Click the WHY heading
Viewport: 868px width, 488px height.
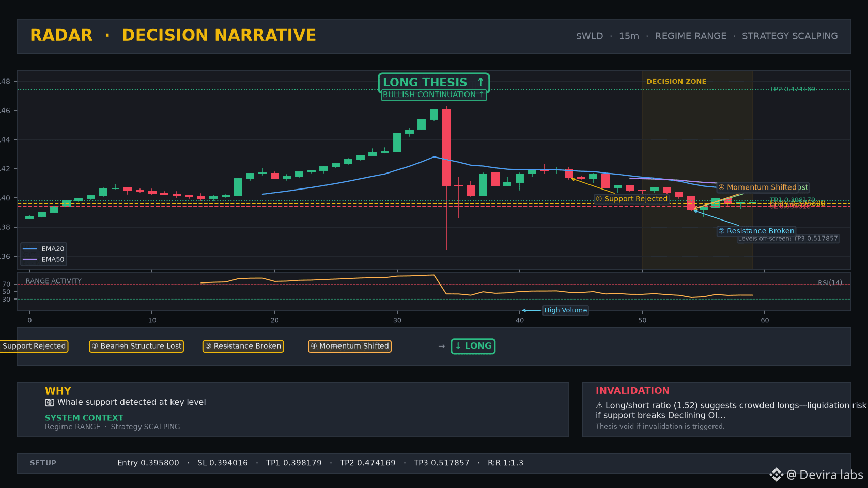click(58, 391)
